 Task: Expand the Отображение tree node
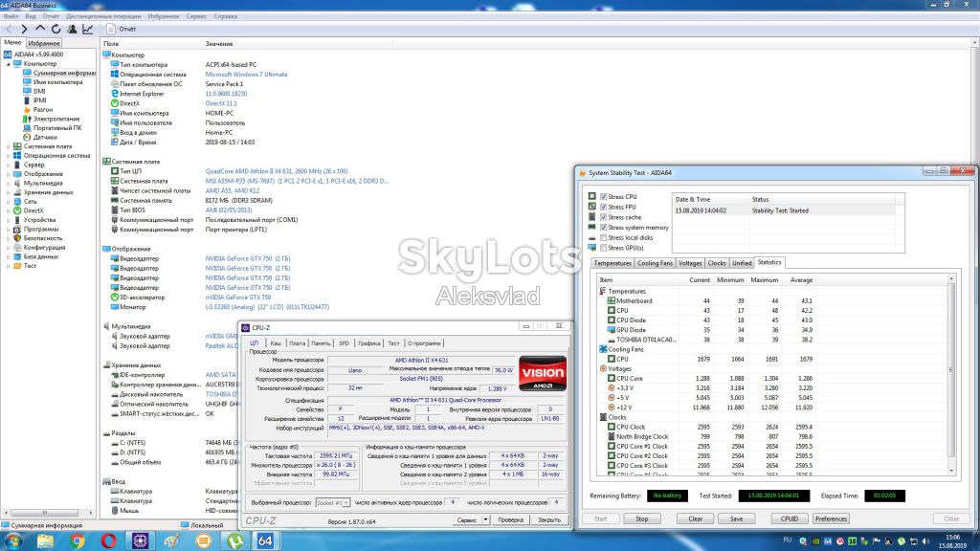point(8,174)
